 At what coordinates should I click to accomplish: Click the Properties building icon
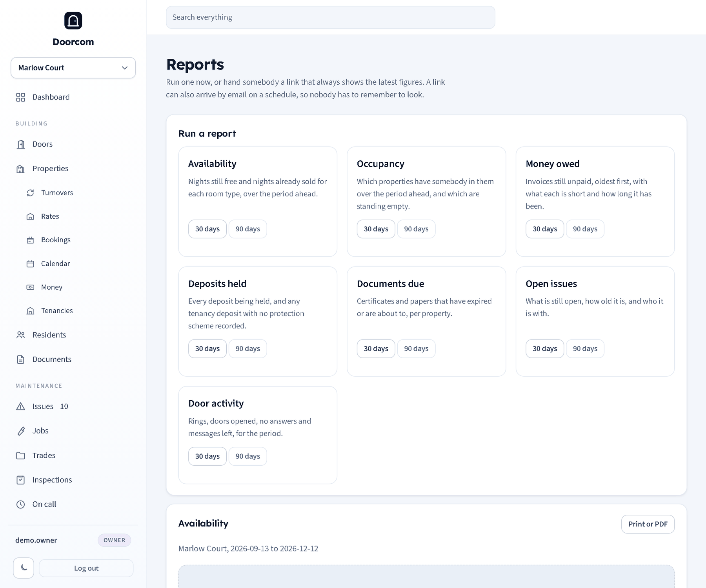tap(20, 169)
